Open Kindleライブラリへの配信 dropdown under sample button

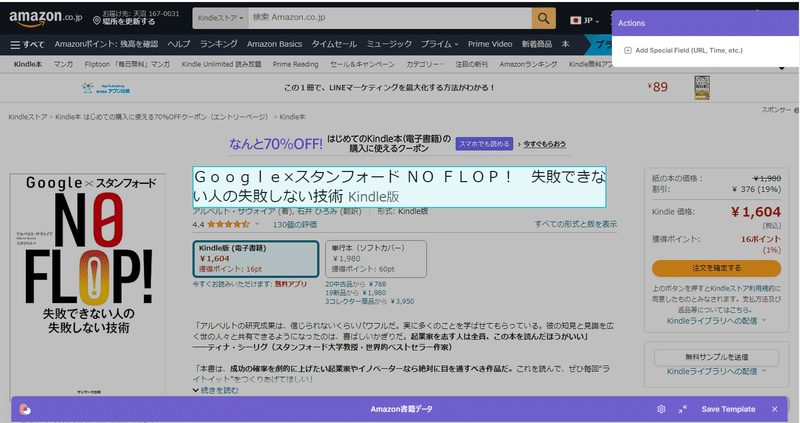(716, 371)
